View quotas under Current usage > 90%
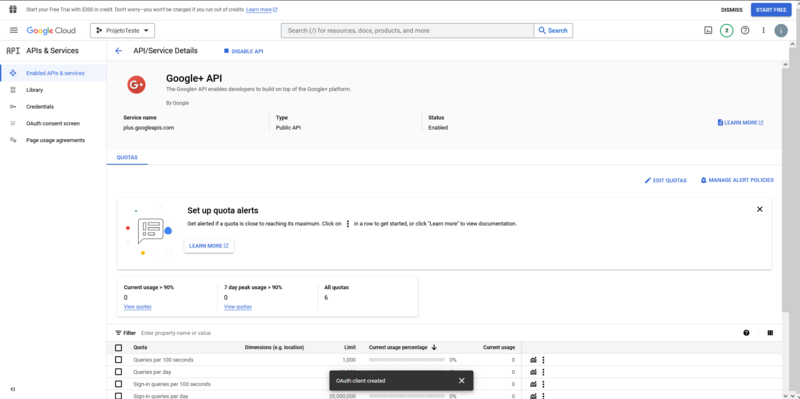800x399 pixels. (x=138, y=307)
